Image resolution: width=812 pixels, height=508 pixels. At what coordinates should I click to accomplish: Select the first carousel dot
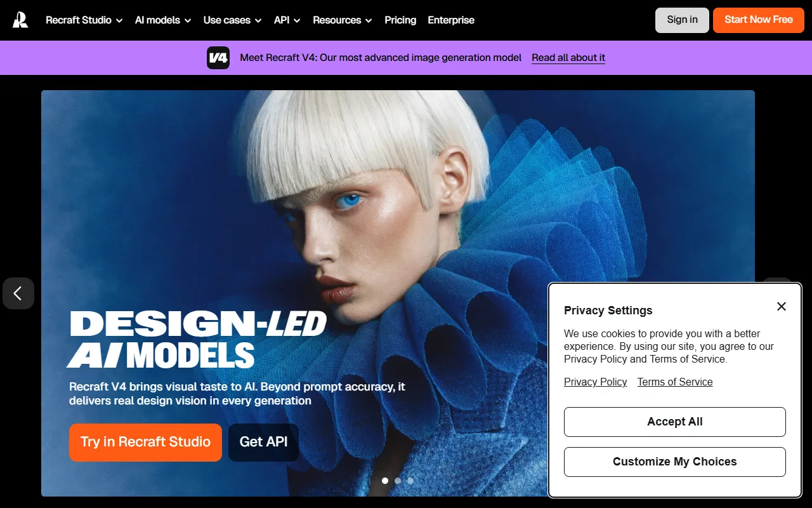click(x=385, y=481)
